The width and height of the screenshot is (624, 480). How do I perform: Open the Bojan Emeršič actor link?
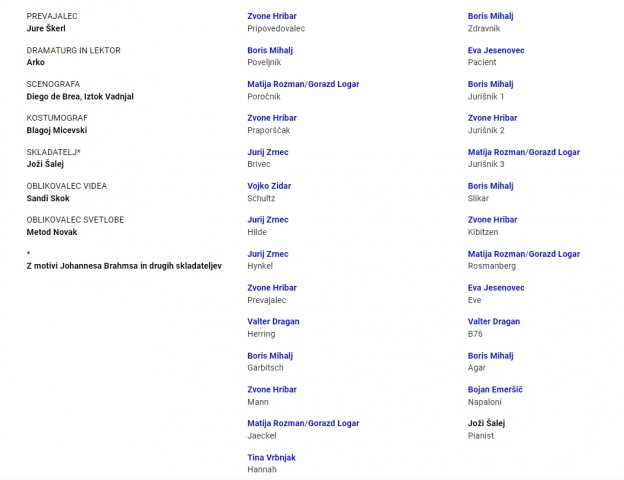tap(495, 390)
